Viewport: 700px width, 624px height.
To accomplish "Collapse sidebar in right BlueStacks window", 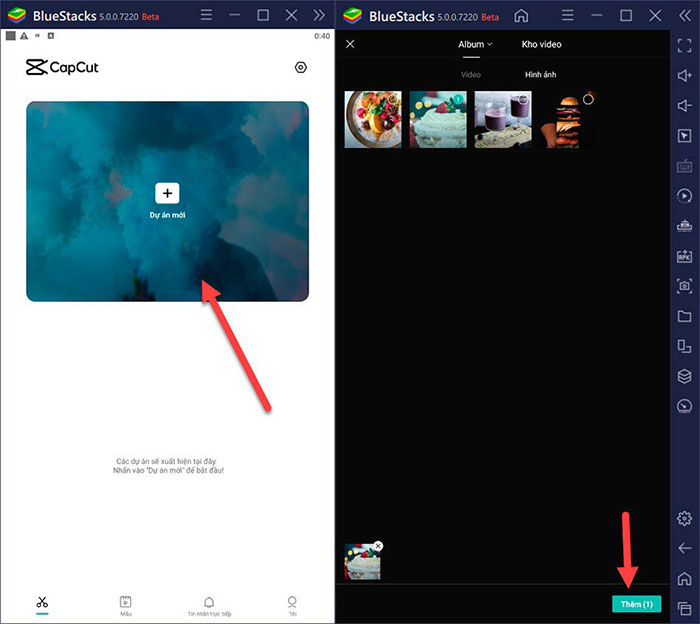I will tap(684, 16).
